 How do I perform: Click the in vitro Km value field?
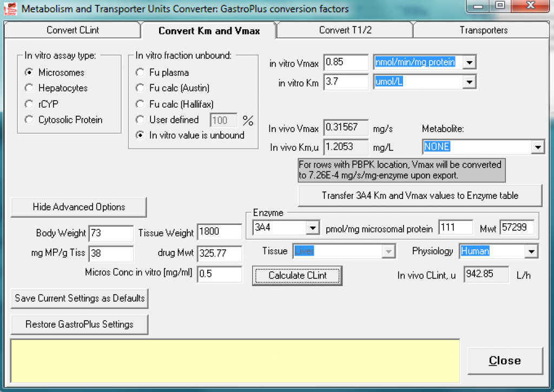pyautogui.click(x=346, y=82)
